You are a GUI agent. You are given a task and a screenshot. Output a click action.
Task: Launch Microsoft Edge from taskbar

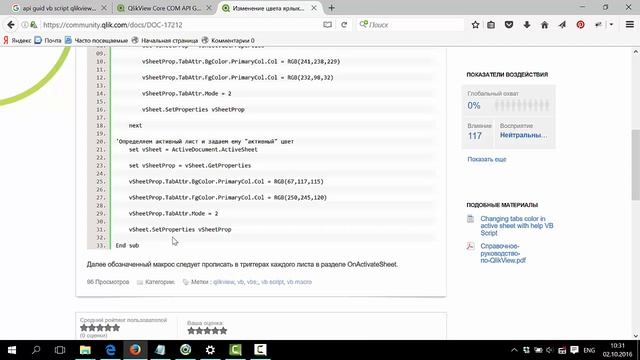coord(110,350)
